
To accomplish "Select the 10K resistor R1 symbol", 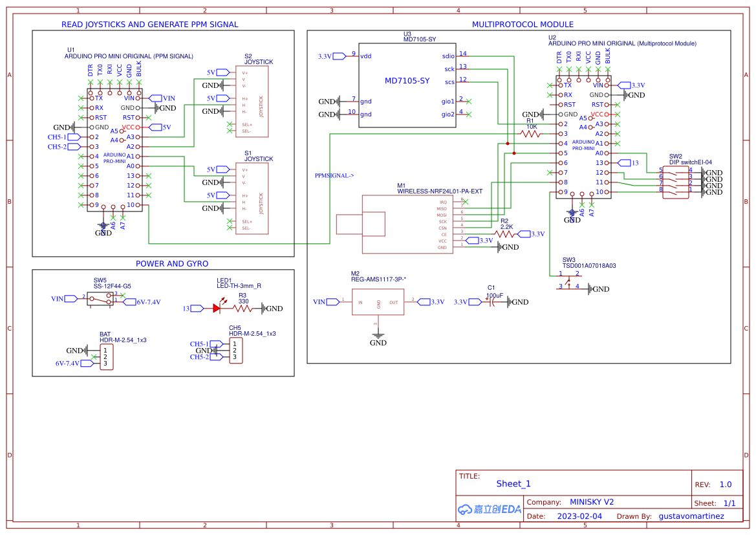I will pos(530,133).
